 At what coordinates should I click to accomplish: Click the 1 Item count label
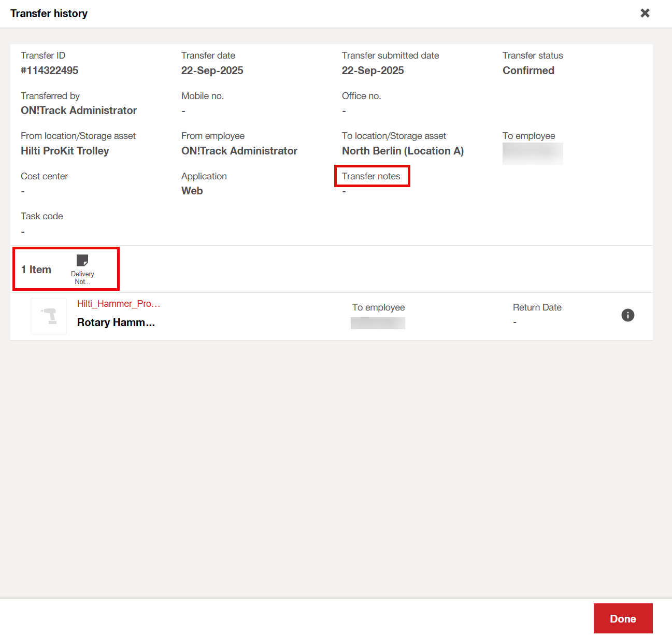36,270
